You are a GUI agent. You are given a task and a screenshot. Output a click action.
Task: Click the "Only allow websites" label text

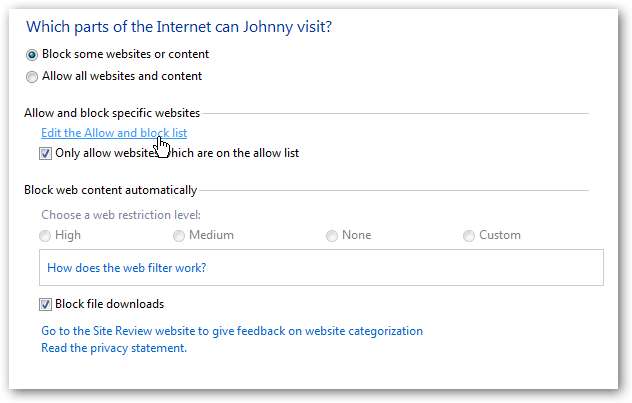(177, 153)
